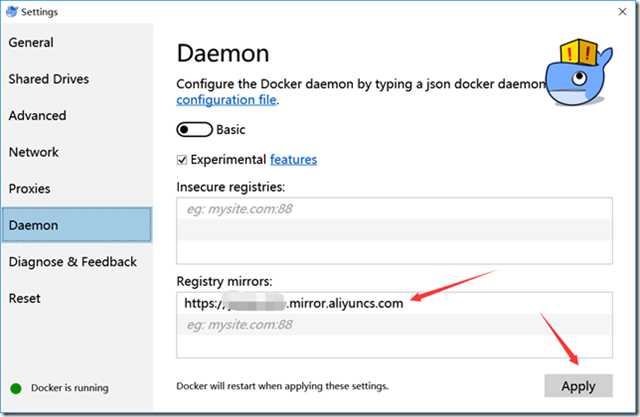
Task: Open the Reset section
Action: (x=24, y=298)
